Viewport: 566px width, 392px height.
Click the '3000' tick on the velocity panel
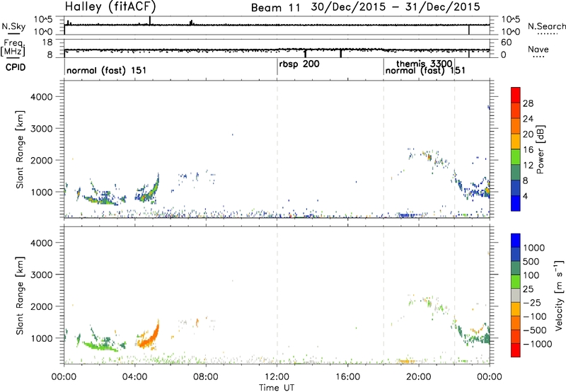pos(41,275)
